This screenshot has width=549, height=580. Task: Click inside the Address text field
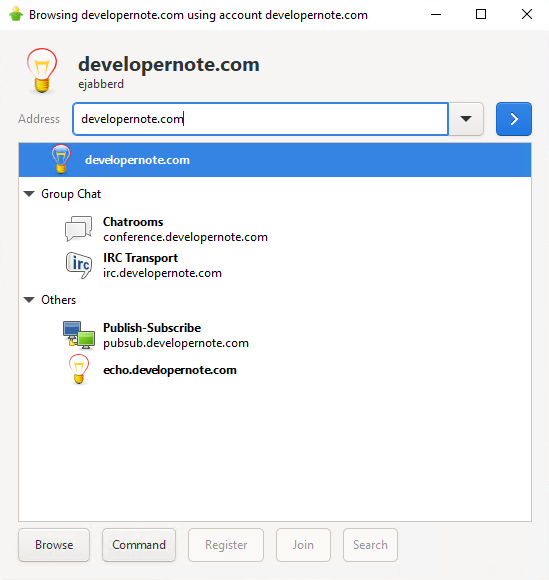[x=260, y=119]
